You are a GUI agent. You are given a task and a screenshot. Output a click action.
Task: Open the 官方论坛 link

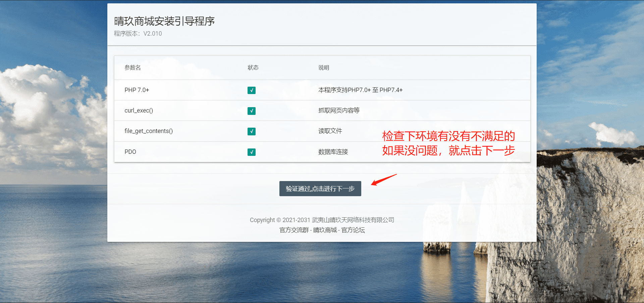[x=353, y=230]
